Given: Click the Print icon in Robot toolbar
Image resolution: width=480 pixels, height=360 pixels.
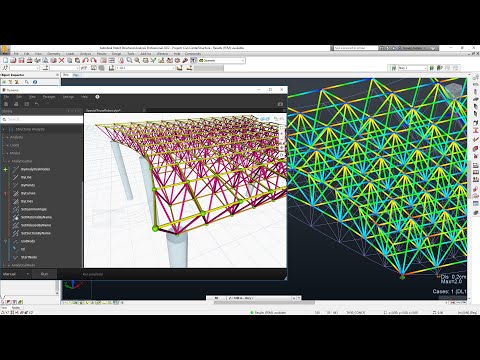Looking at the screenshot, I should [29, 60].
